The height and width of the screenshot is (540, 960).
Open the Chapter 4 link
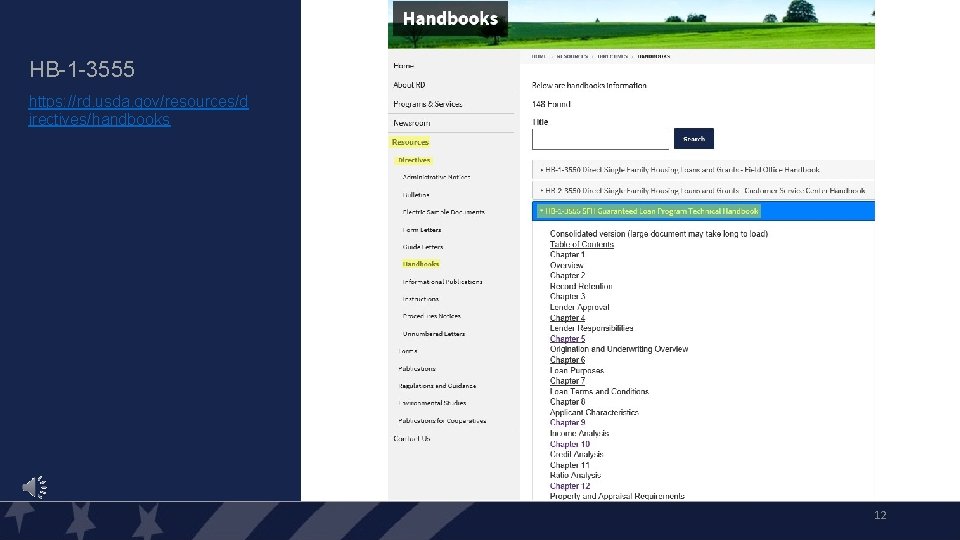[x=567, y=318]
